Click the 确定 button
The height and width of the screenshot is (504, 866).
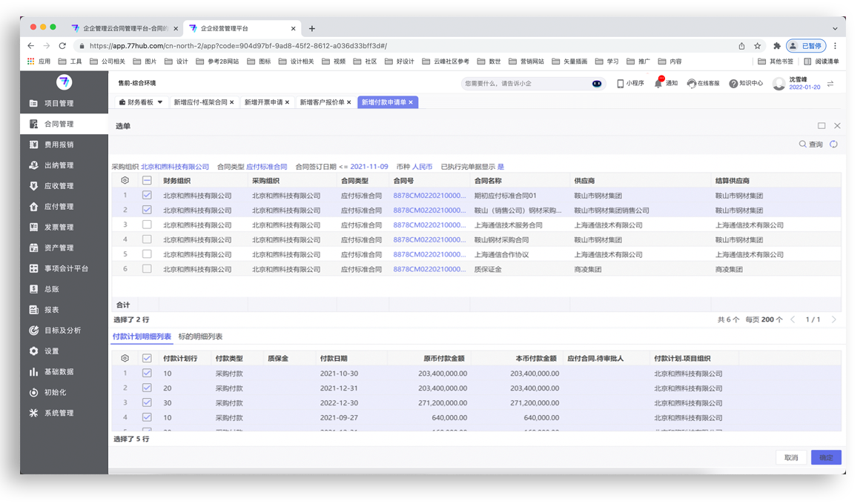(x=826, y=457)
